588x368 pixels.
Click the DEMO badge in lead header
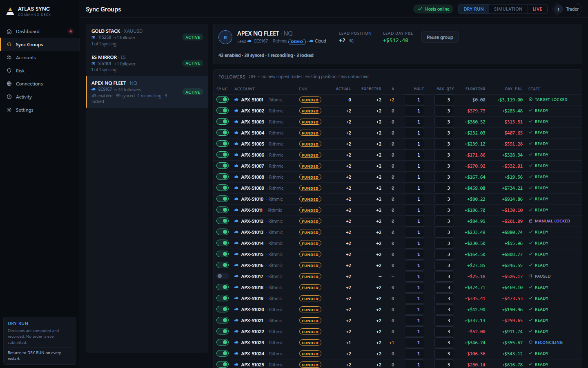point(297,42)
